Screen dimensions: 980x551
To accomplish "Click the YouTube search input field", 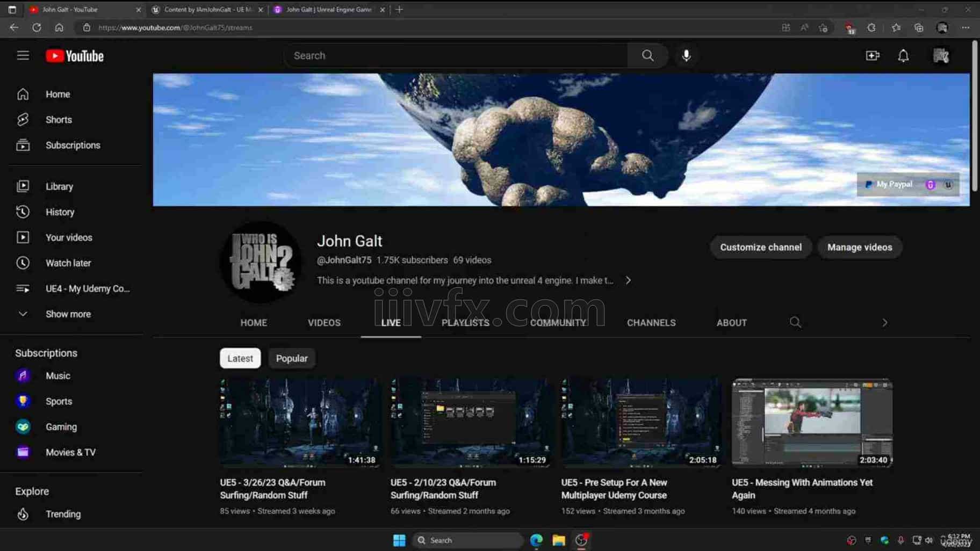I will pyautogui.click(x=456, y=55).
